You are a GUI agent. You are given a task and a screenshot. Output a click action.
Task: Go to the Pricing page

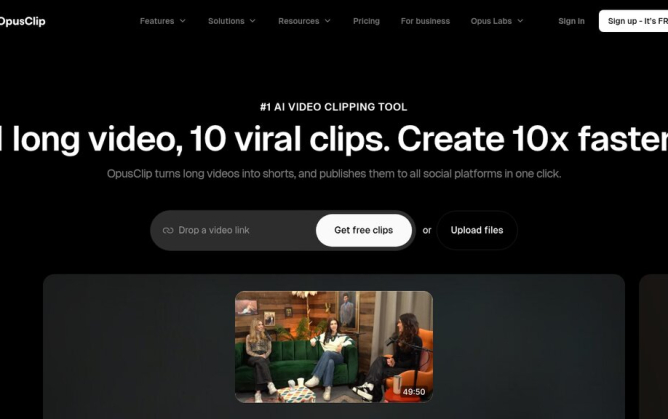click(x=366, y=21)
